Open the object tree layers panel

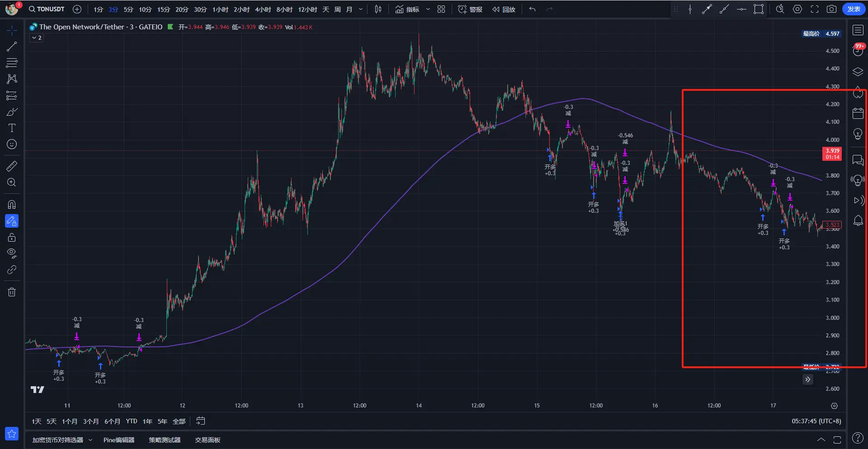coord(858,72)
